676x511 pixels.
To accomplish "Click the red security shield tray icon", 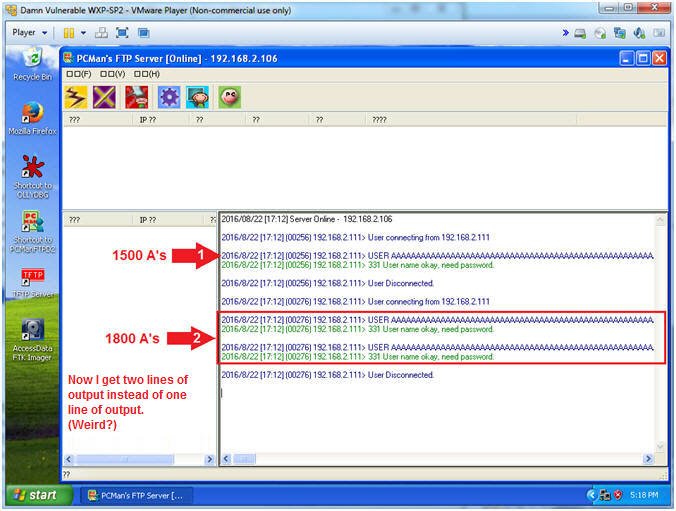I will [618, 495].
